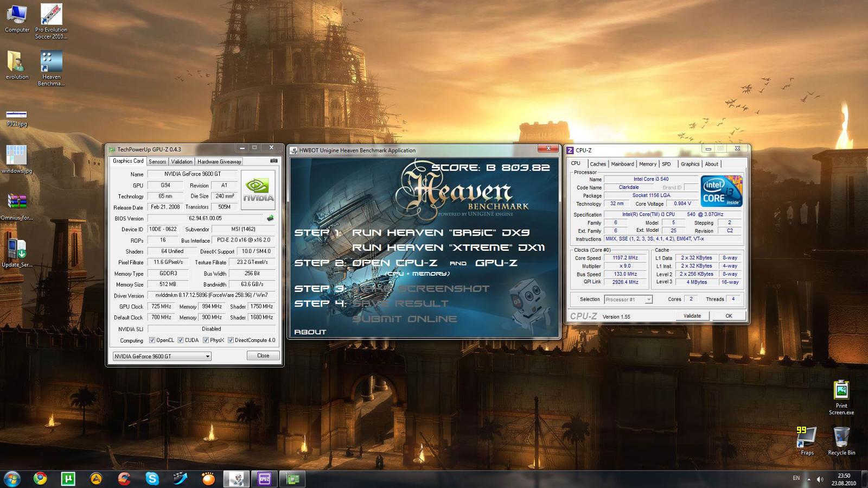Click Specification text Intel Core i3 CPU 540

coord(672,214)
